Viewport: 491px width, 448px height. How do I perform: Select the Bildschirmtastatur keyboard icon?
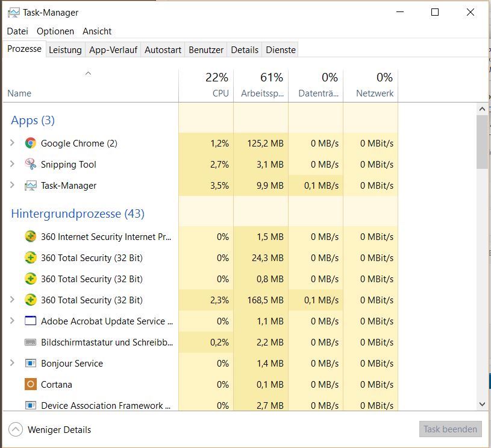click(31, 342)
